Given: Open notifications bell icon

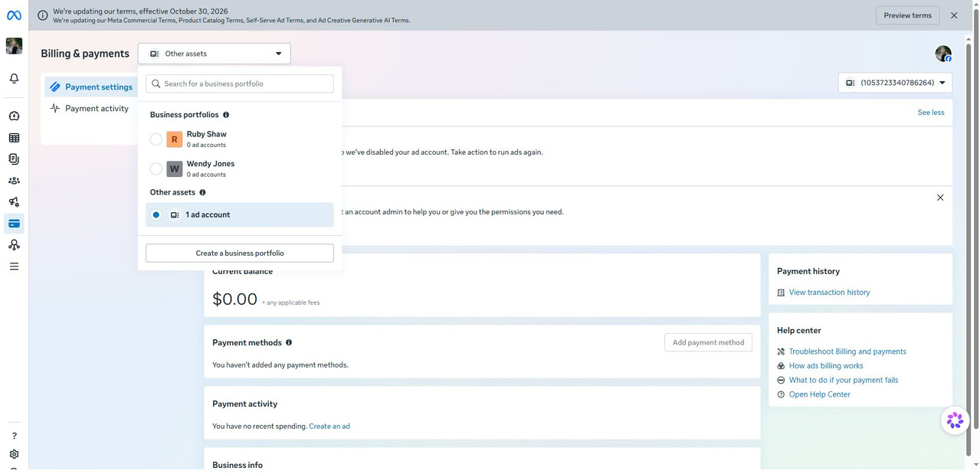Looking at the screenshot, I should point(14,79).
